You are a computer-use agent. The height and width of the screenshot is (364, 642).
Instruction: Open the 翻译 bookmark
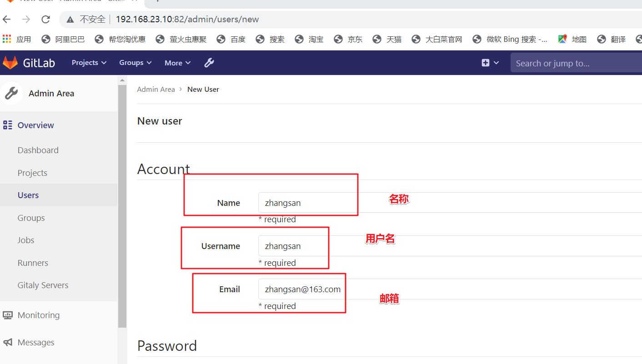(612, 39)
